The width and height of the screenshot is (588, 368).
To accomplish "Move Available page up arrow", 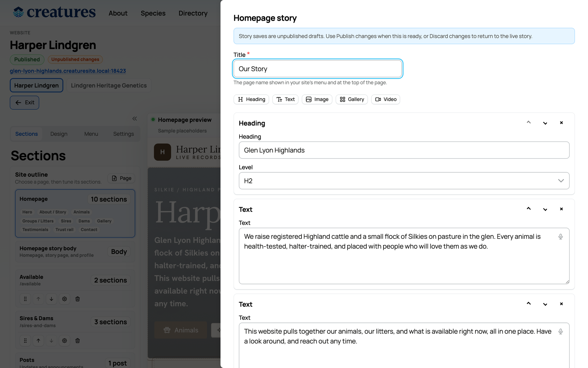I will click(38, 299).
